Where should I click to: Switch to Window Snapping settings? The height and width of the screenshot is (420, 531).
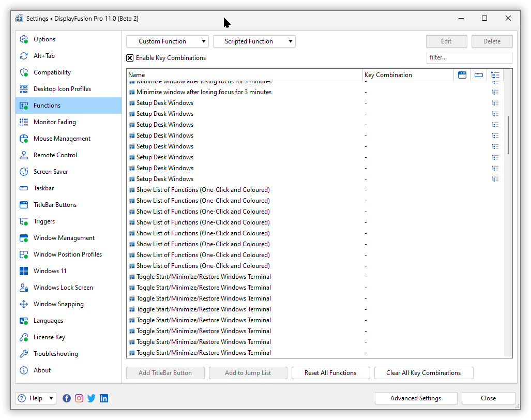coord(58,304)
